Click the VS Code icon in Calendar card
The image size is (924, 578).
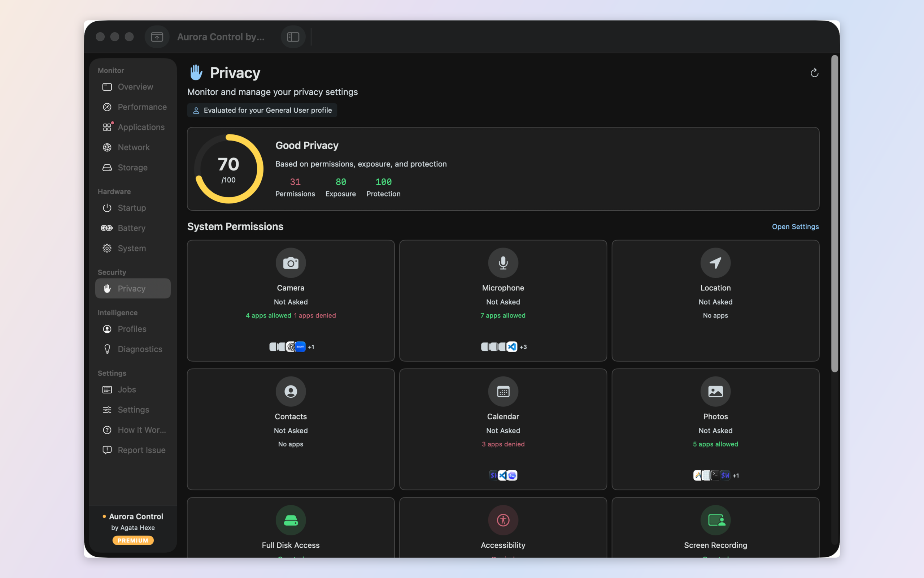[502, 475]
